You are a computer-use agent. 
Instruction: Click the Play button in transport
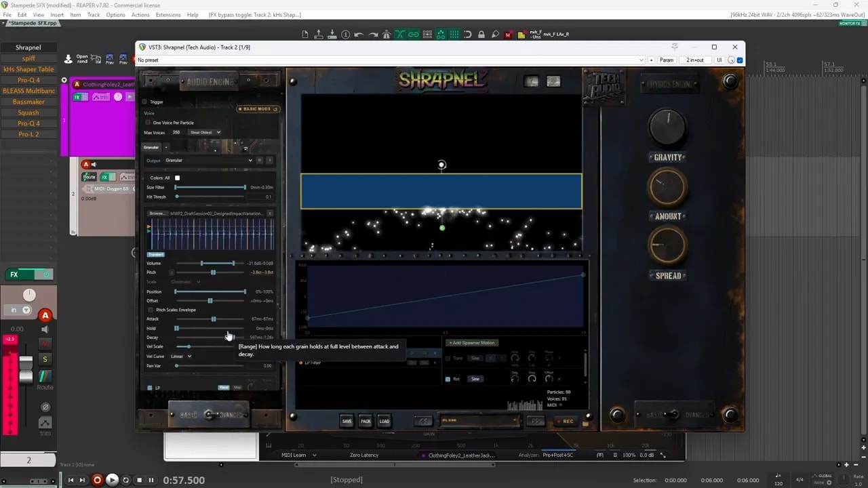(x=113, y=480)
